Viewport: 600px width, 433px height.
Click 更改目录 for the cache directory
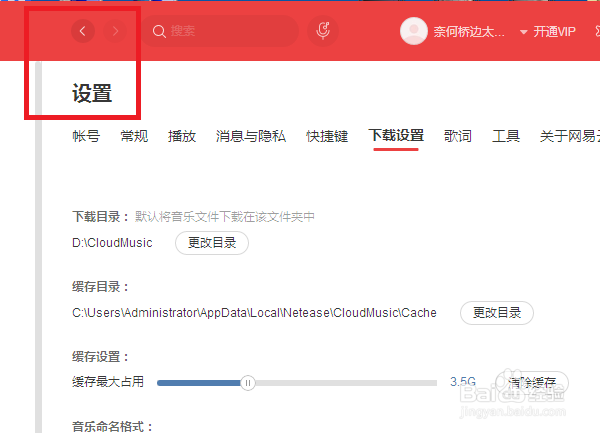pos(497,313)
